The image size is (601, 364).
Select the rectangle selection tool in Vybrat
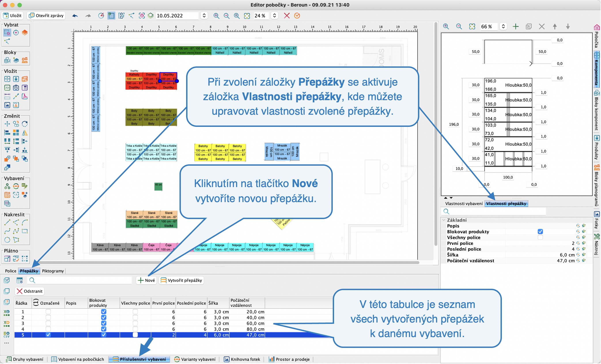tap(7, 32)
